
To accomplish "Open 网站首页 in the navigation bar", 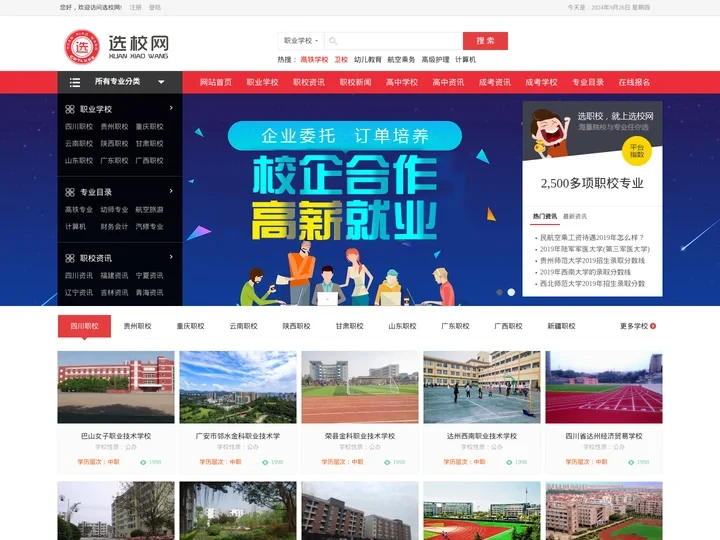I will 216,82.
